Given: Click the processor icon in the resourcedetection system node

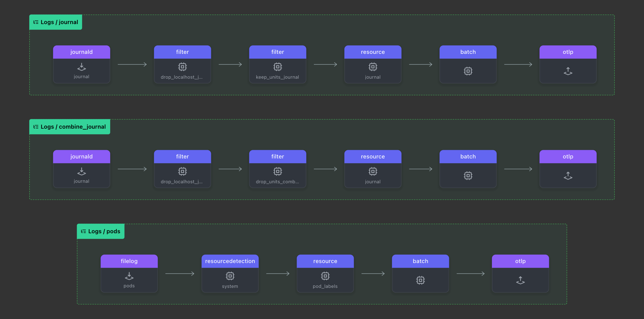Looking at the screenshot, I should coord(230,276).
